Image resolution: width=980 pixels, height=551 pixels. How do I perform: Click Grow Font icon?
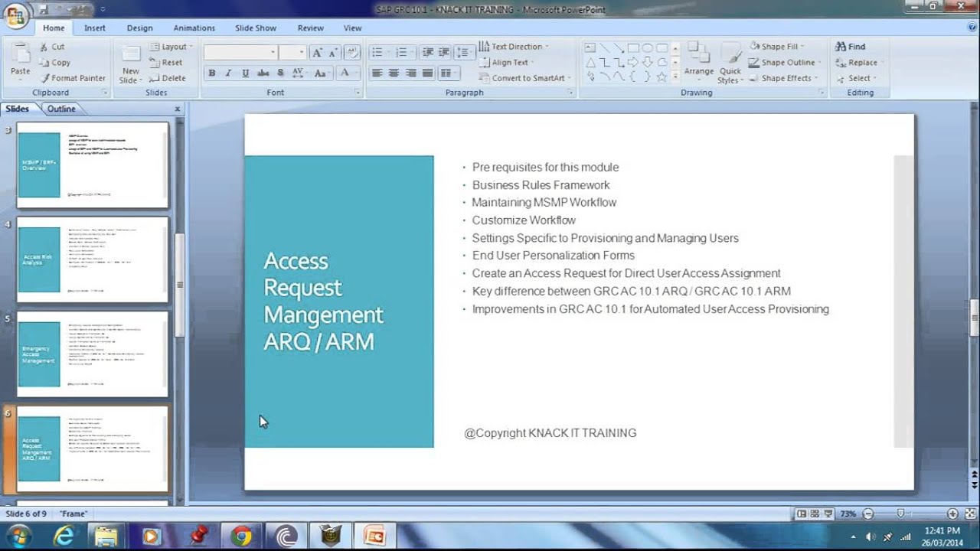[x=317, y=53]
